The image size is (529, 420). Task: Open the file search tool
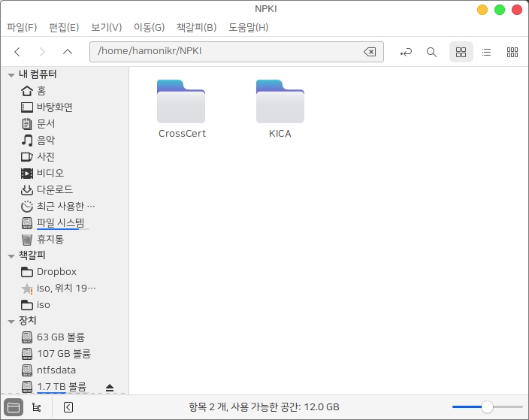tap(431, 52)
